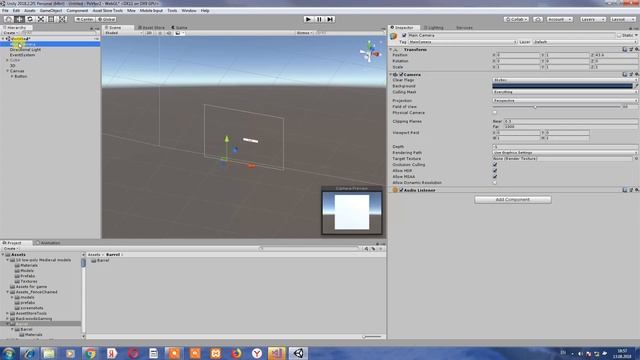
Task: Open Clear Flags dropdown
Action: (x=565, y=80)
